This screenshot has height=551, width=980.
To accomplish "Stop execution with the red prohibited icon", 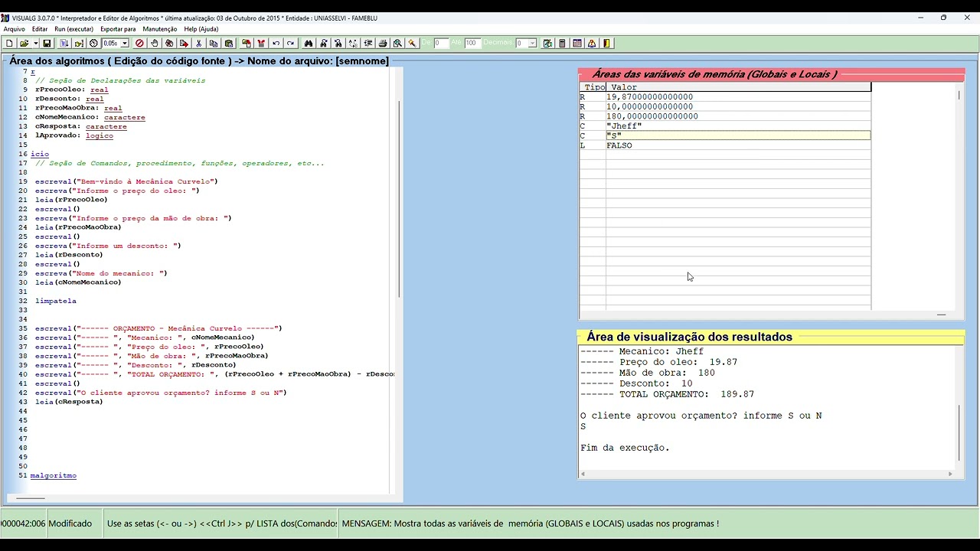I will (139, 44).
